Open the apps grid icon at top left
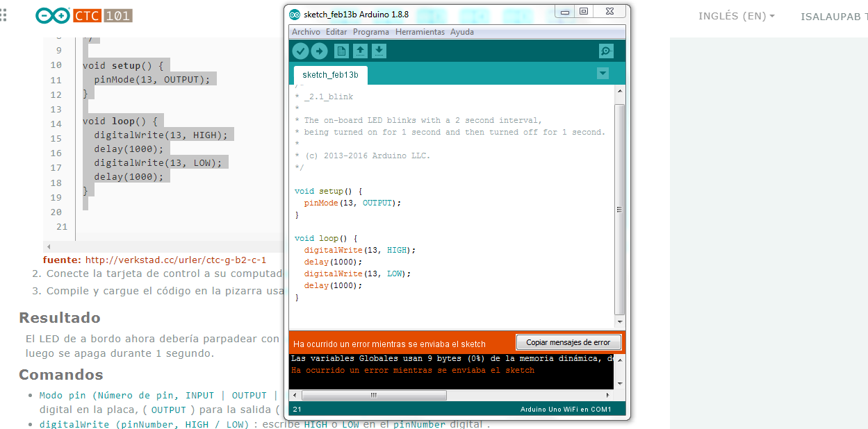 click(4, 15)
